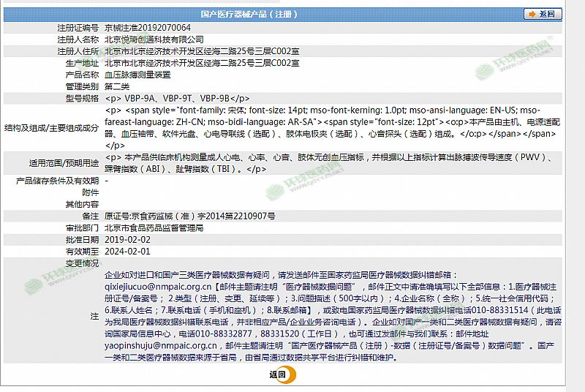Click the 变更情况 row label
The width and height of the screenshot is (585, 392).
[x=82, y=263]
